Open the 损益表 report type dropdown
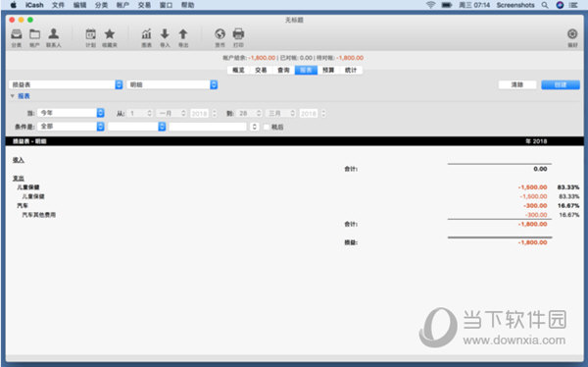Screen dimensions: 588x367 [66, 85]
